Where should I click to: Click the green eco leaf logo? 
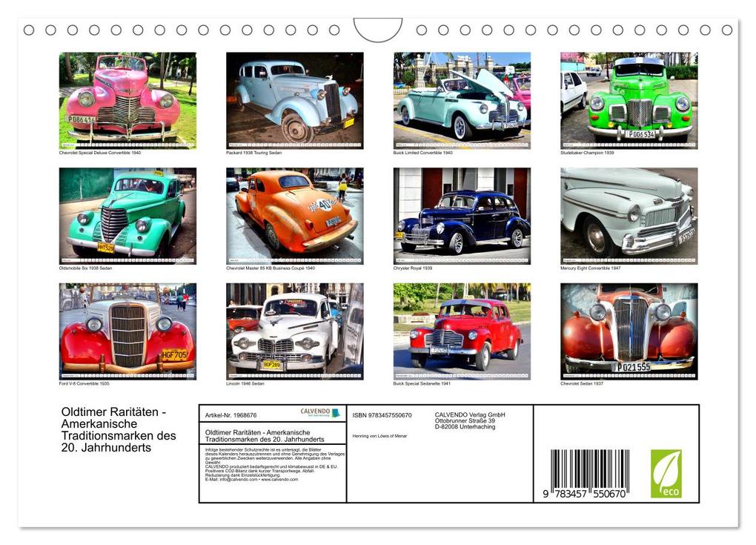[666, 474]
